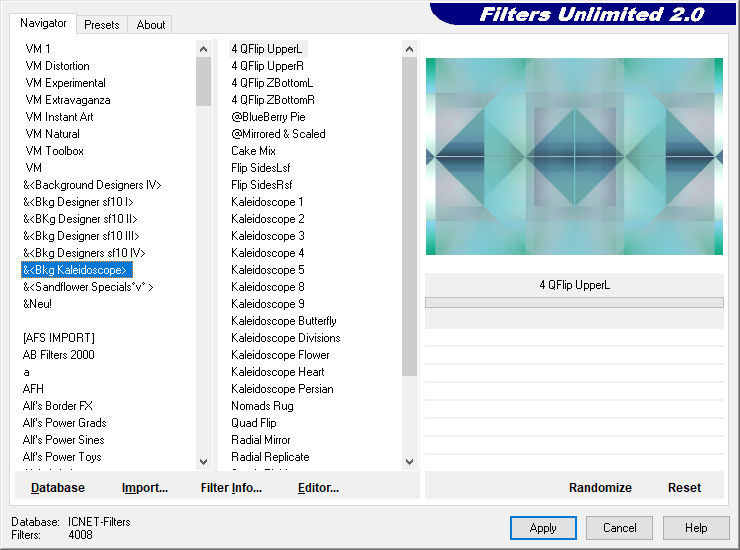Image resolution: width=740 pixels, height=550 pixels.
Task: Click filter list scrollbar down arrow
Action: coord(409,462)
